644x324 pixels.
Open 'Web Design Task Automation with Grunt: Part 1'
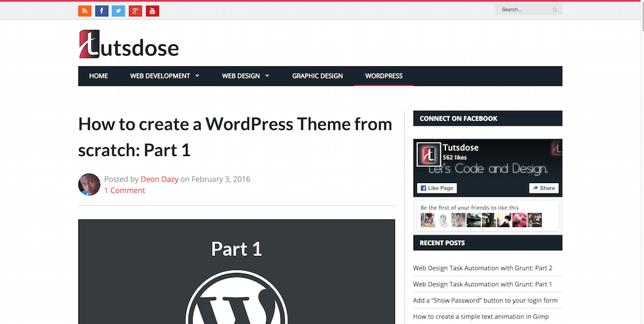[482, 284]
